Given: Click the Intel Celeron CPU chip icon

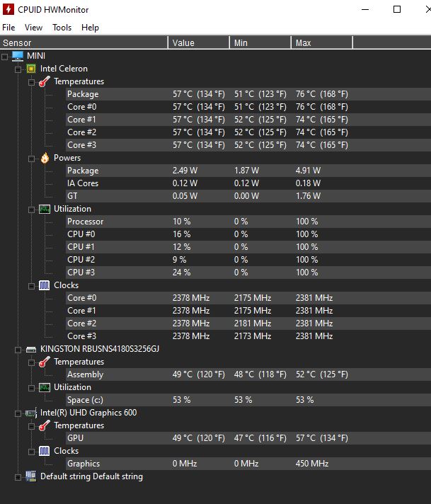Looking at the screenshot, I should [x=31, y=69].
